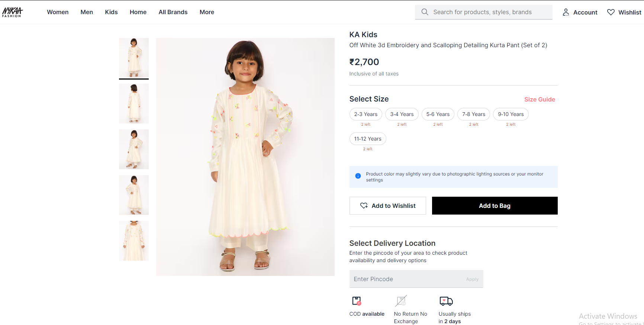Screen dimensions: 644x325
Task: Click the blue info icon
Action: pos(358,176)
